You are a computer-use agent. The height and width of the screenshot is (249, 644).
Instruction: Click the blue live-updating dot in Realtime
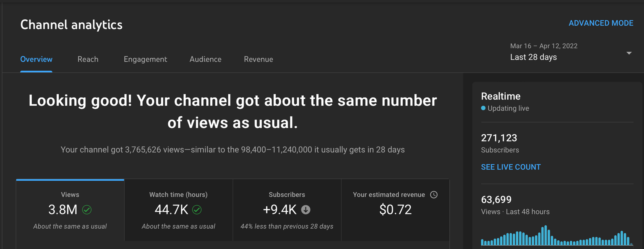point(483,108)
